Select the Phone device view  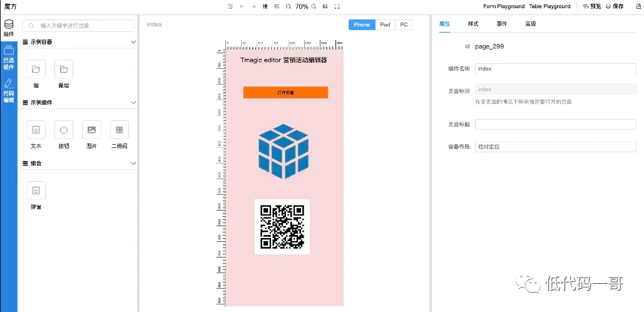click(362, 24)
